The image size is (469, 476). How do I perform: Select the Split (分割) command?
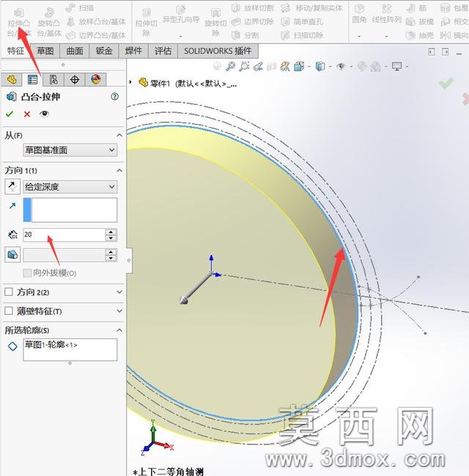(245, 35)
